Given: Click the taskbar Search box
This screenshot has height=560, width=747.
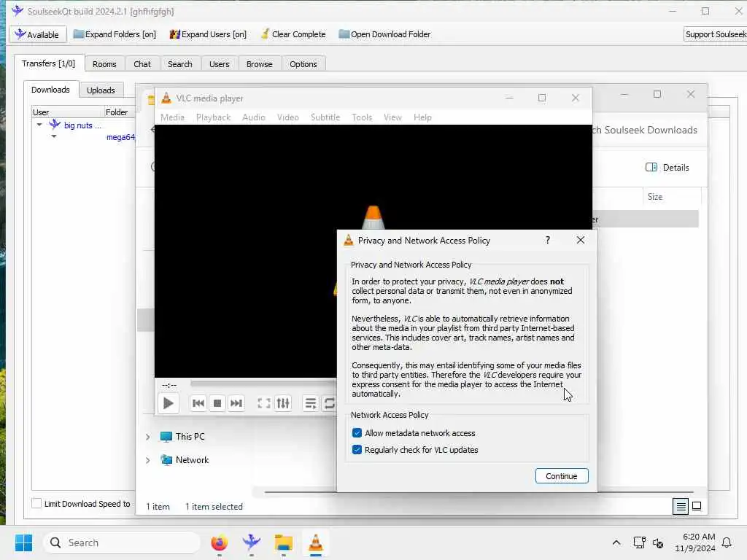Looking at the screenshot, I should tap(122, 542).
